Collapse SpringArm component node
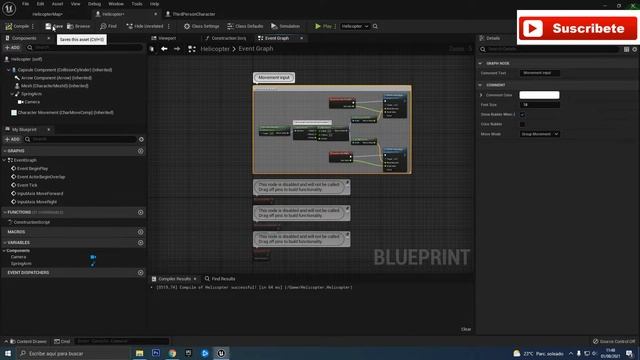 pyautogui.click(x=12, y=94)
